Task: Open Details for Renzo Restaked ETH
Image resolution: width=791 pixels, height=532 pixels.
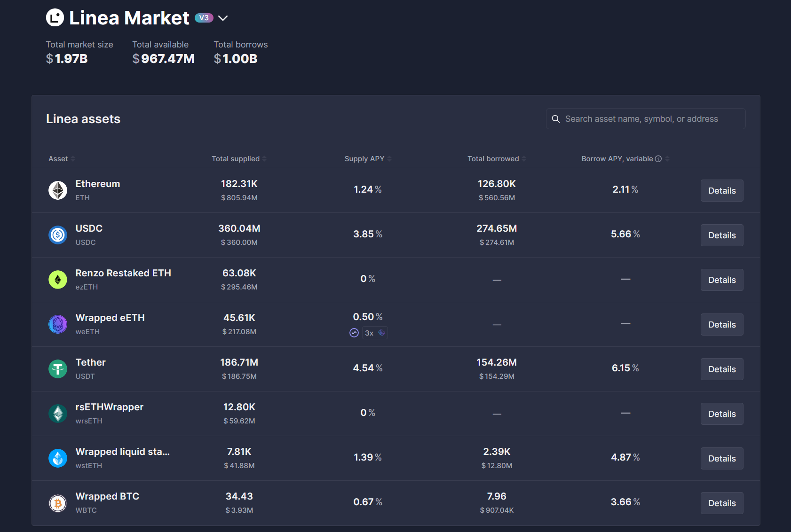Action: (x=722, y=280)
